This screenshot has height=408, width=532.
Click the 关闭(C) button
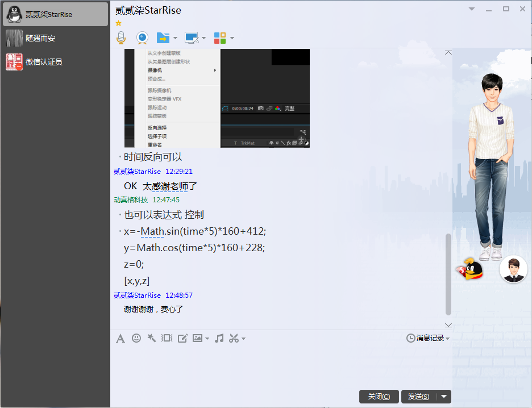pos(379,397)
